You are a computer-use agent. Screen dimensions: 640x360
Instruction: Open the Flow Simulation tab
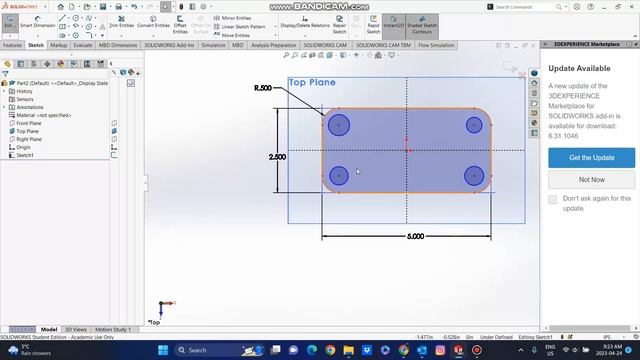point(436,45)
